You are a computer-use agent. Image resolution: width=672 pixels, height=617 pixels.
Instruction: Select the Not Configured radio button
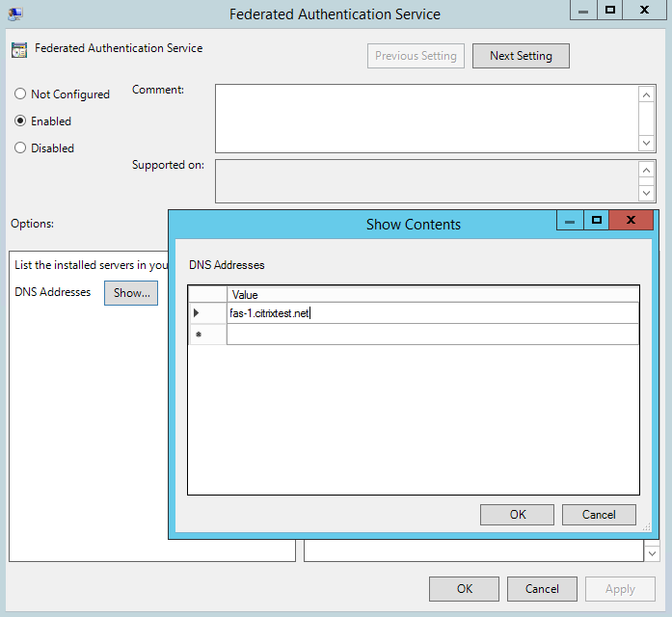click(20, 94)
